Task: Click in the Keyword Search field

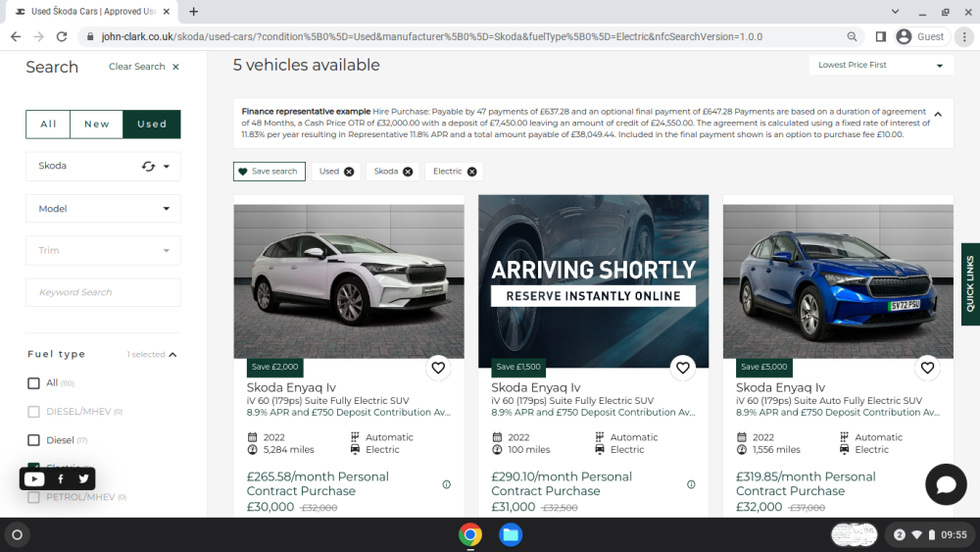Action: click(103, 292)
